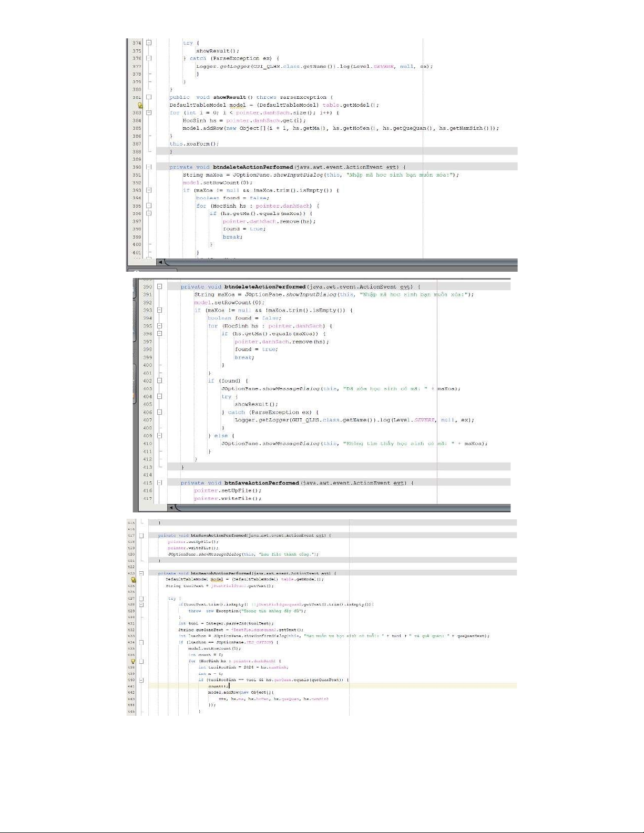Open the lightbulb suggestion at line 437
This screenshot has width=644, height=833.
click(134, 661)
